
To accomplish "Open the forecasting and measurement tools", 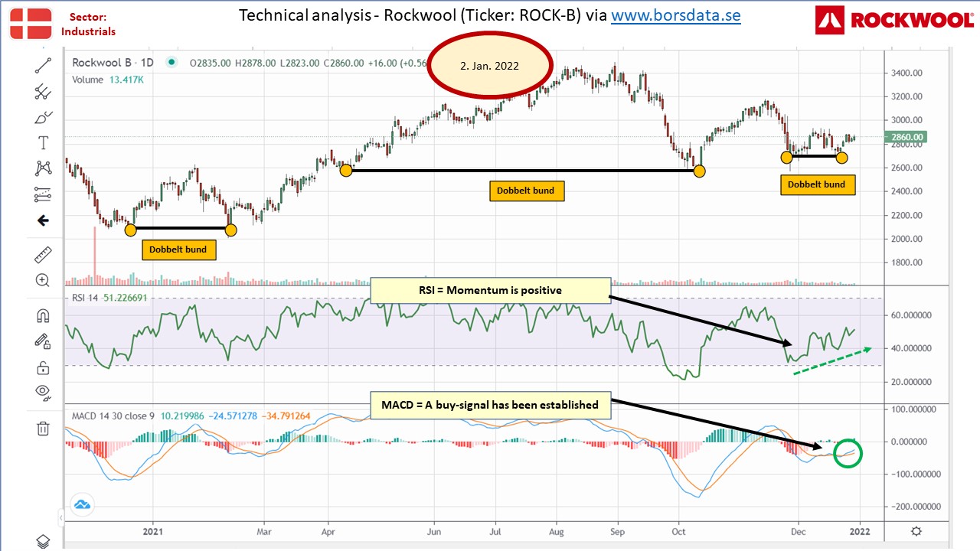I will tap(43, 194).
